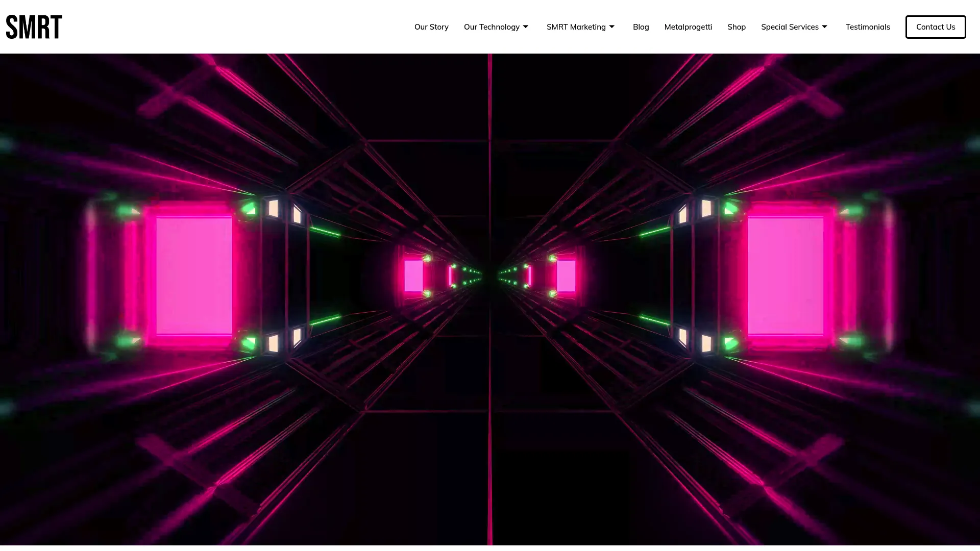Open the Shop page
980x551 pixels.
[x=737, y=27]
